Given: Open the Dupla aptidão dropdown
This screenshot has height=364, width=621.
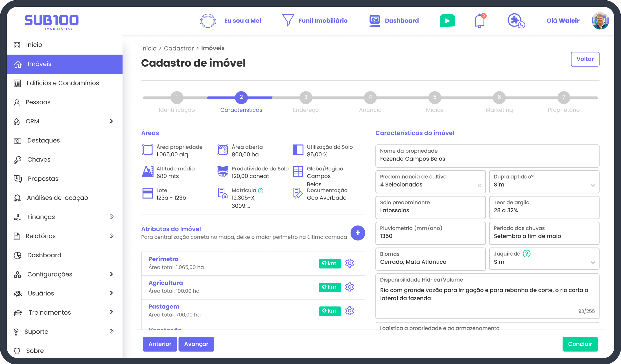Looking at the screenshot, I should tap(544, 182).
